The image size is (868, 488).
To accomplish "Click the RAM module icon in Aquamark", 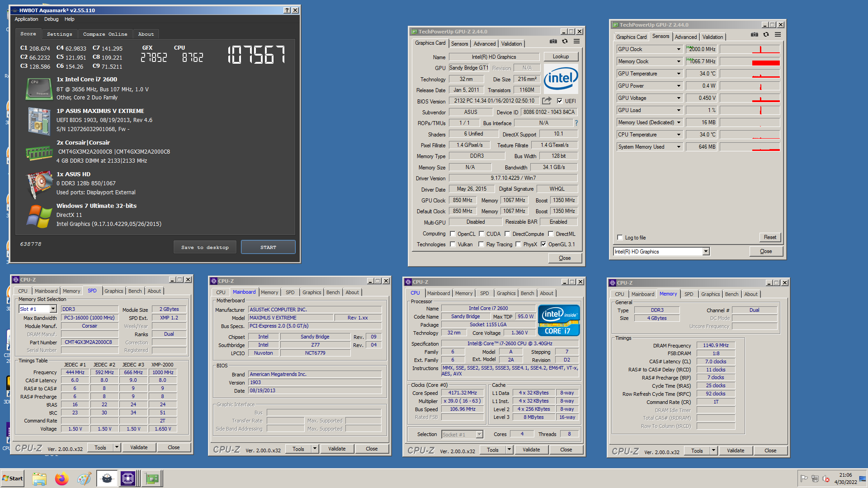I will [x=39, y=153].
